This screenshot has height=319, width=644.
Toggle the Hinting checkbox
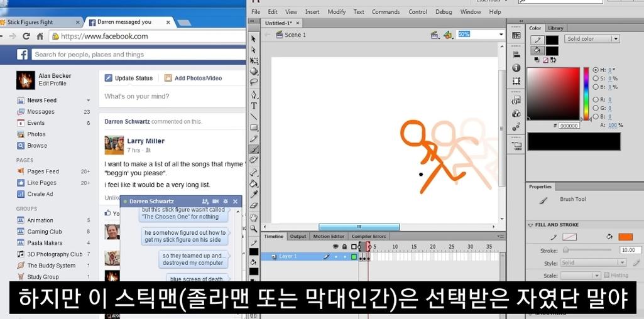tap(607, 275)
